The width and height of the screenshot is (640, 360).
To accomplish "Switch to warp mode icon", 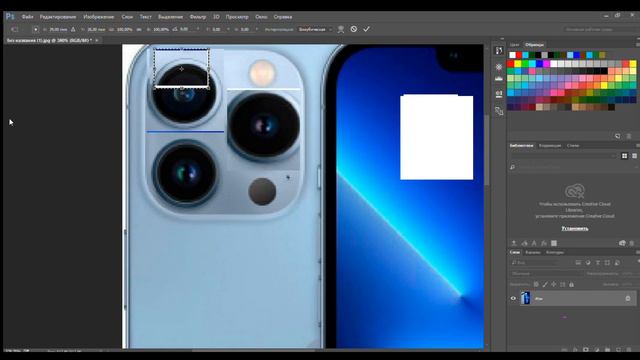I will [341, 29].
